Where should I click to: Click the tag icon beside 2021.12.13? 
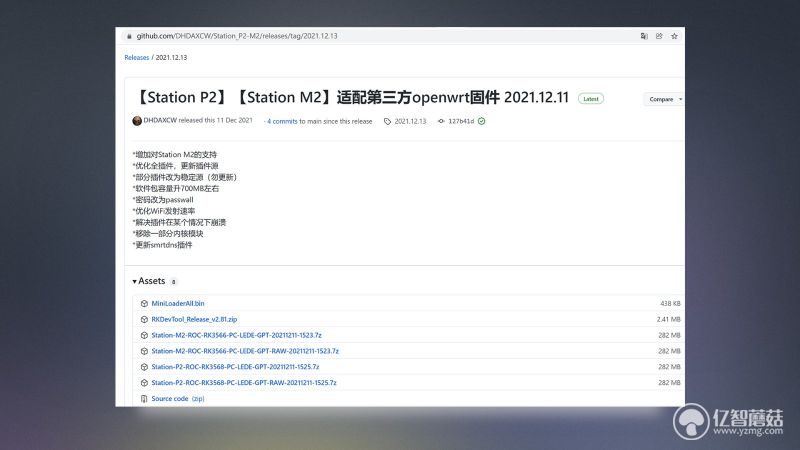[x=387, y=121]
